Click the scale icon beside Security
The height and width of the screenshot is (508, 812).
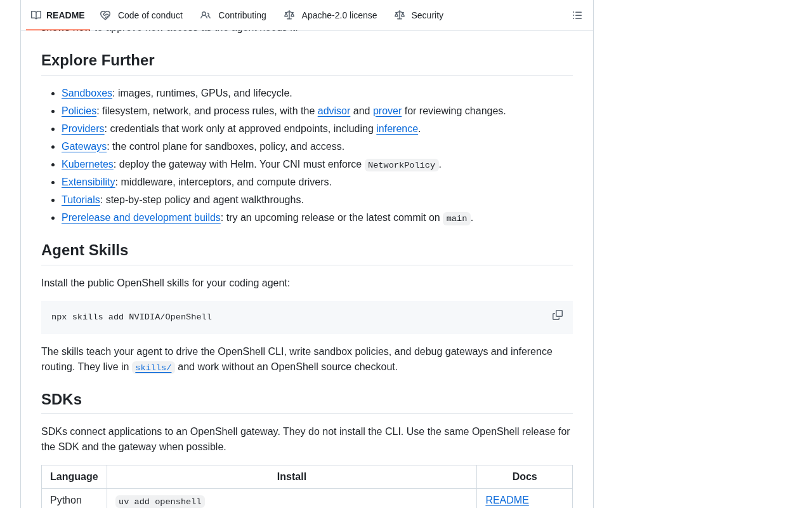(x=400, y=15)
